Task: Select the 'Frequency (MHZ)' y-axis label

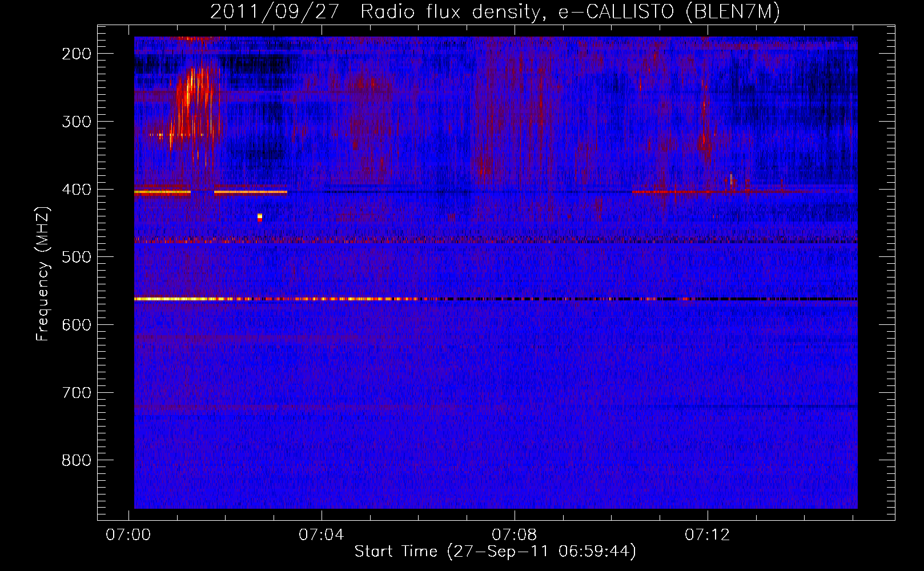Action: [x=43, y=274]
